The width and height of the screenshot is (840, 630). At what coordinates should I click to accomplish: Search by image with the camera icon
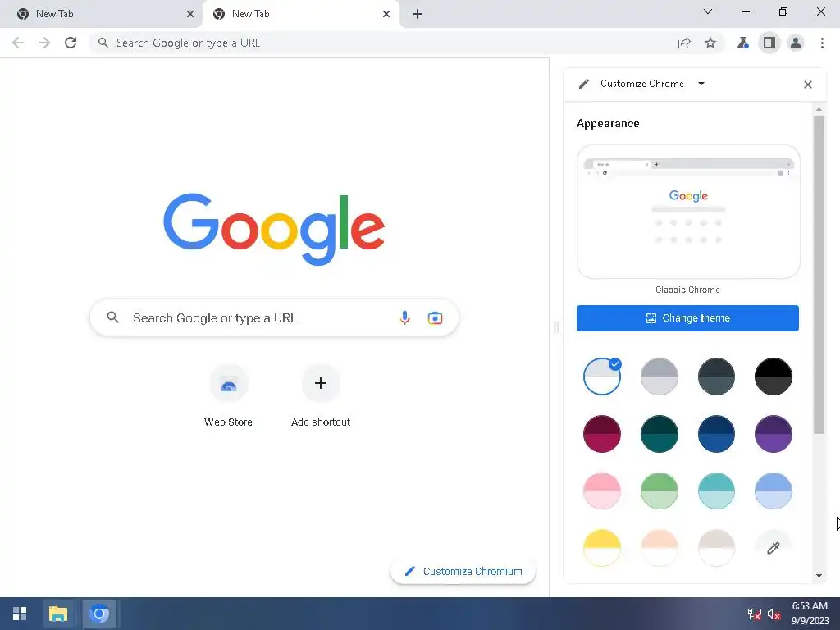435,317
